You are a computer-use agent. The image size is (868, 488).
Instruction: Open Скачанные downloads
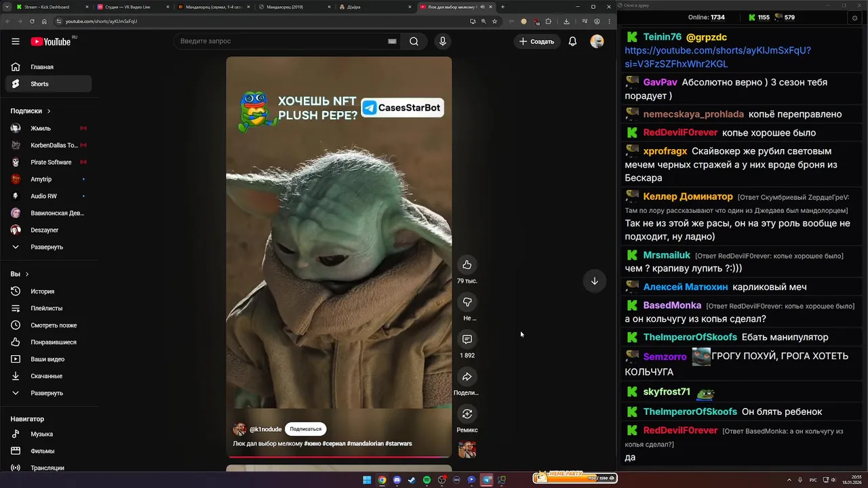pos(47,376)
